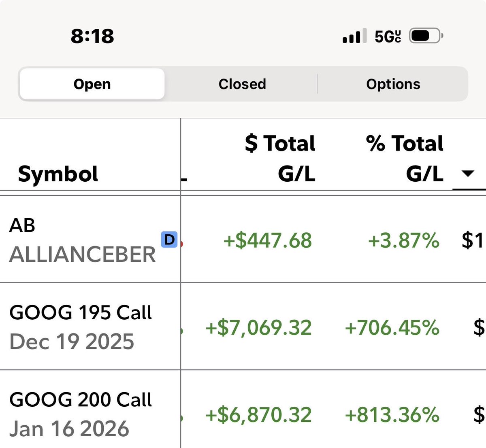Screen dimensions: 486x448
Task: Tap the % Total G/L column header
Action: 404,158
